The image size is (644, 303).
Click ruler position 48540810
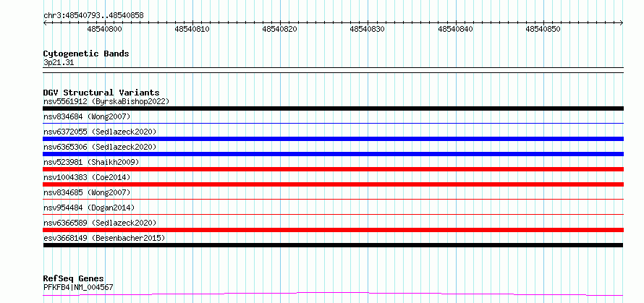pos(192,29)
